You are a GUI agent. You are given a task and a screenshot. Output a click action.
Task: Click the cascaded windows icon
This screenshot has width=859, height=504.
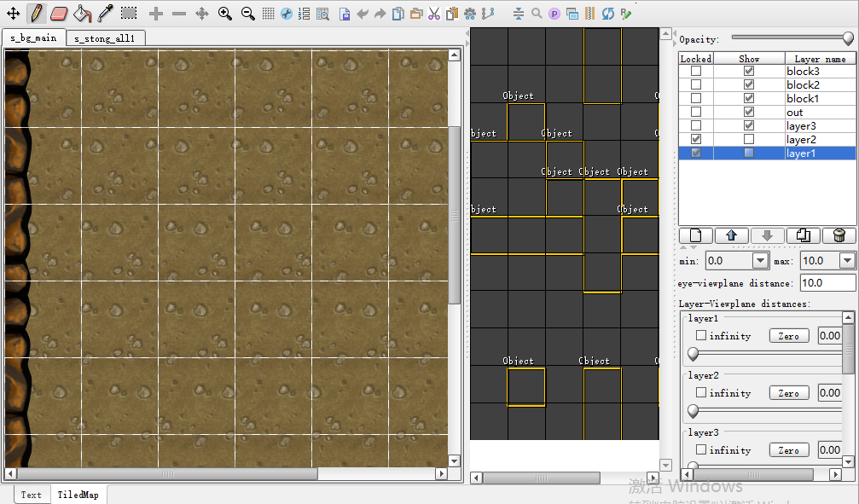572,14
